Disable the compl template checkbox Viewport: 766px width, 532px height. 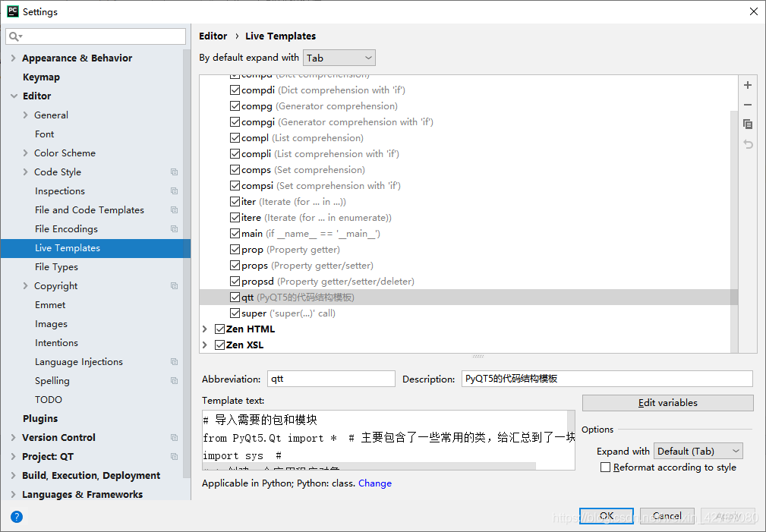[x=235, y=138]
